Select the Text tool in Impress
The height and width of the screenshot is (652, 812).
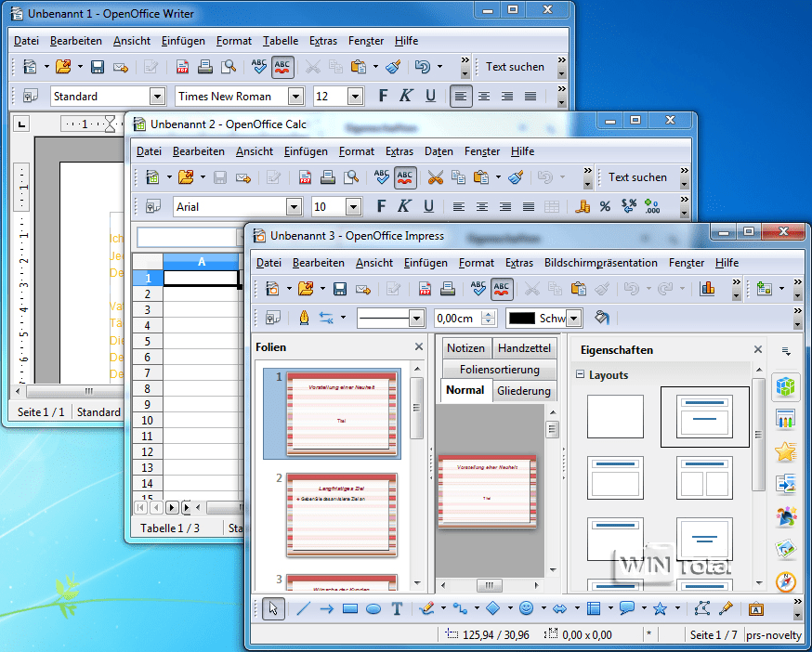(397, 608)
